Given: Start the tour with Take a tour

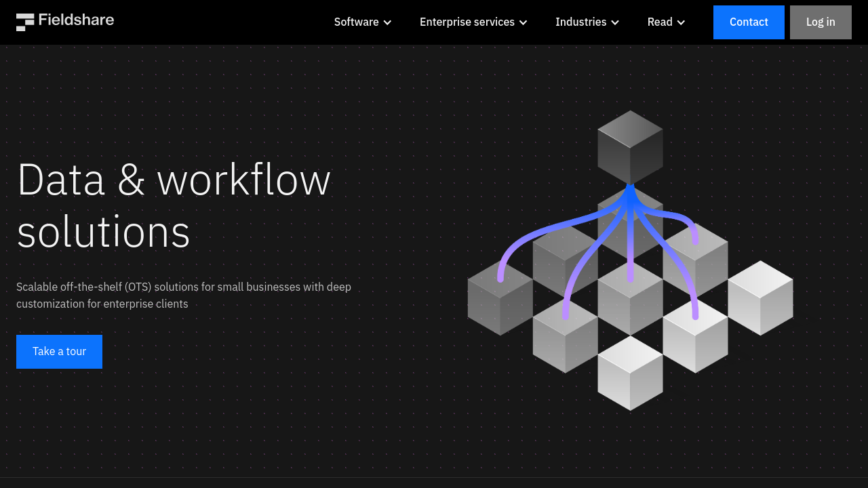Looking at the screenshot, I should [x=59, y=352].
